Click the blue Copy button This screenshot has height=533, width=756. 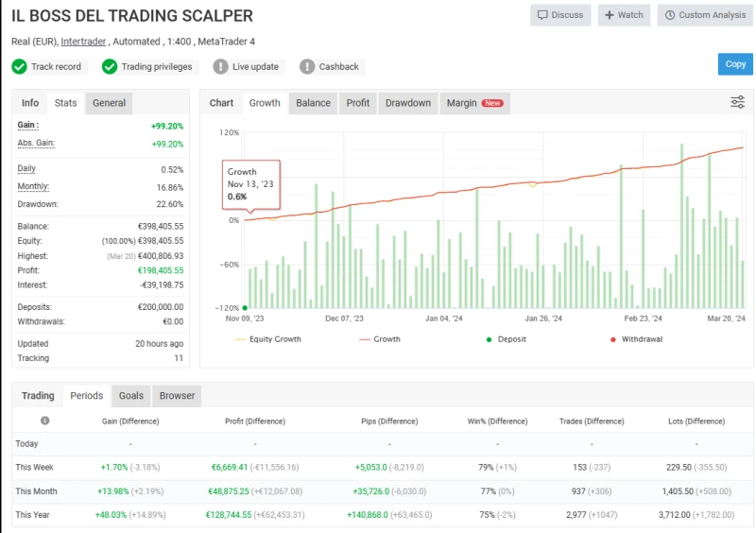tap(735, 64)
